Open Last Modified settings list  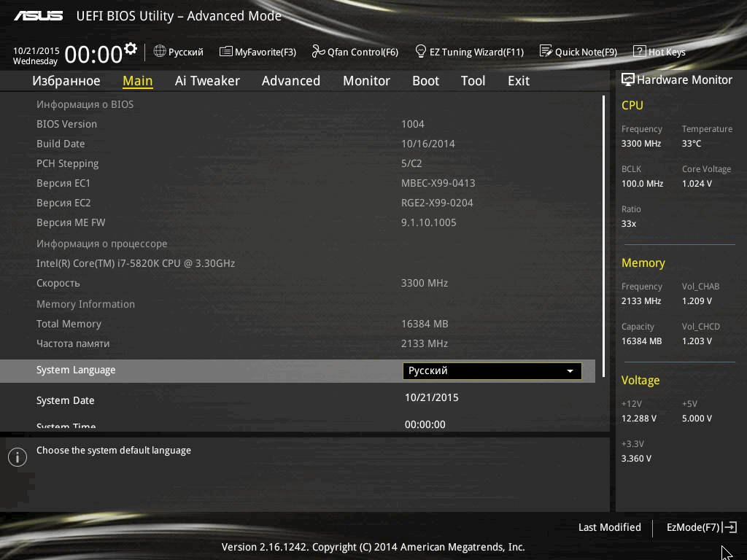[609, 527]
